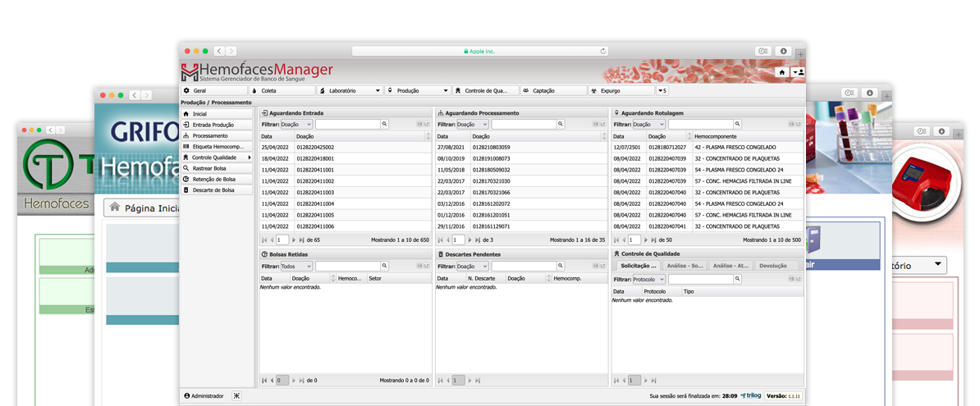Open Filtrar dropdown in Descartes Pendentes
The image size is (980, 406).
(x=473, y=266)
